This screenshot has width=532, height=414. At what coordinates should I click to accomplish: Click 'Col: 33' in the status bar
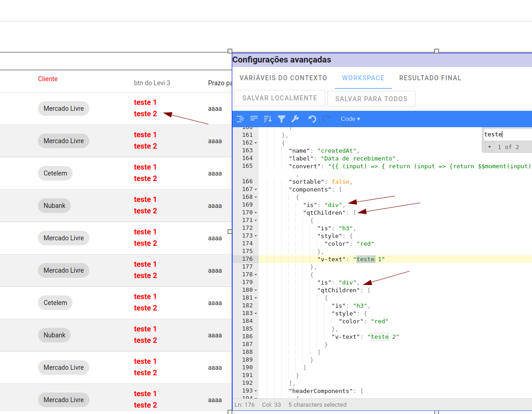click(271, 405)
